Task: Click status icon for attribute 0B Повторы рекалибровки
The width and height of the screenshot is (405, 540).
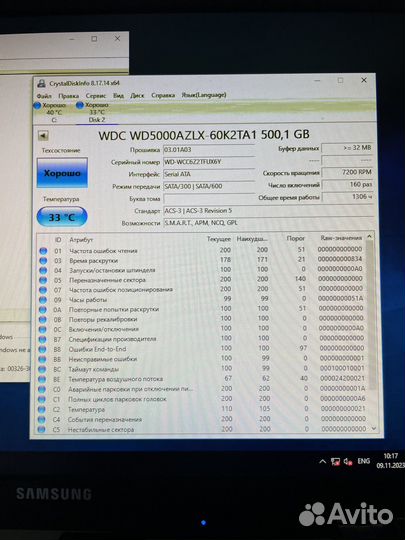Action: click(x=43, y=320)
